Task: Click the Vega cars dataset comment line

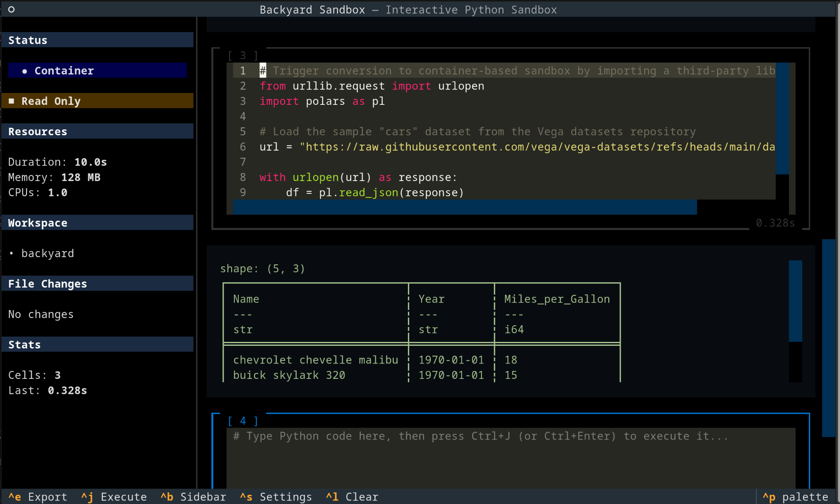Action: coord(477,131)
